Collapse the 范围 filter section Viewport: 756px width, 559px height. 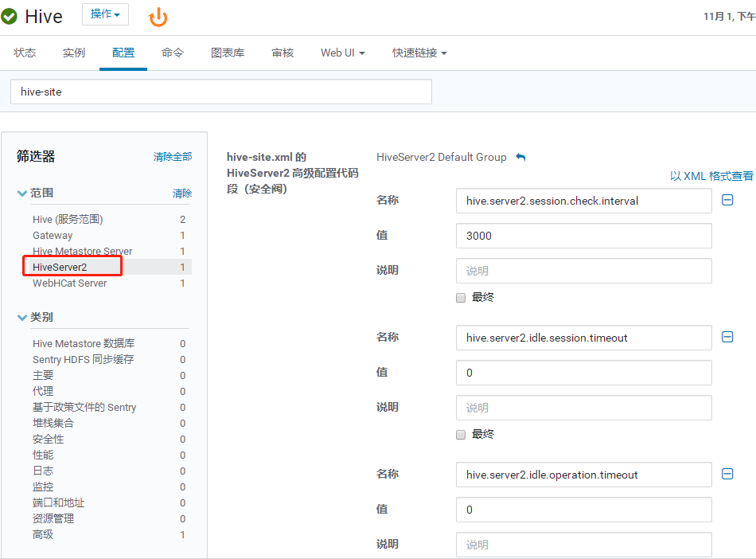click(x=21, y=193)
